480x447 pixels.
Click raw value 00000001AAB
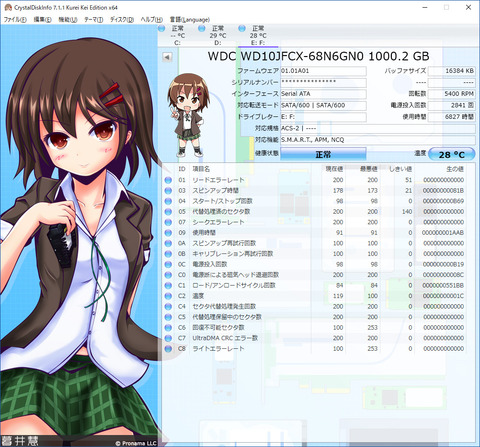point(443,233)
